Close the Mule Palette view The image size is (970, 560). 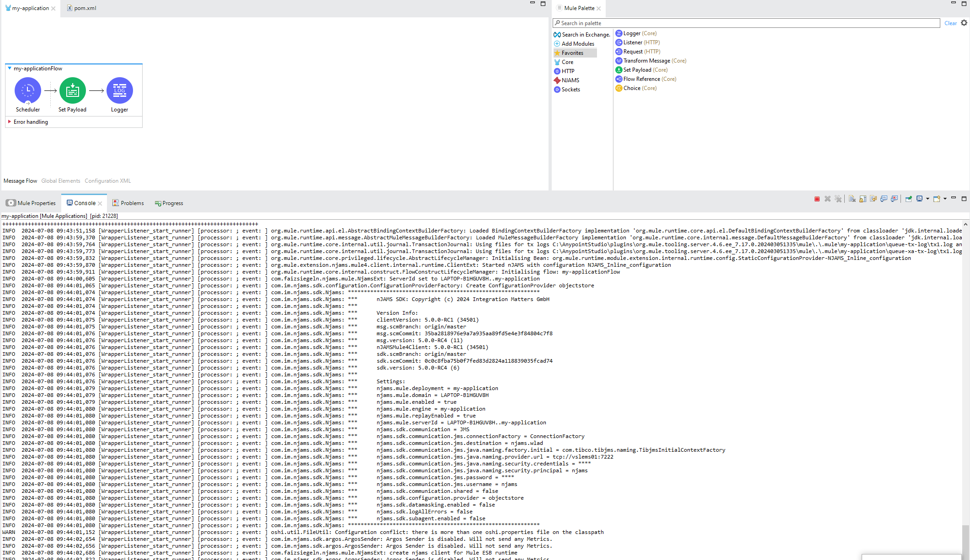coord(599,8)
